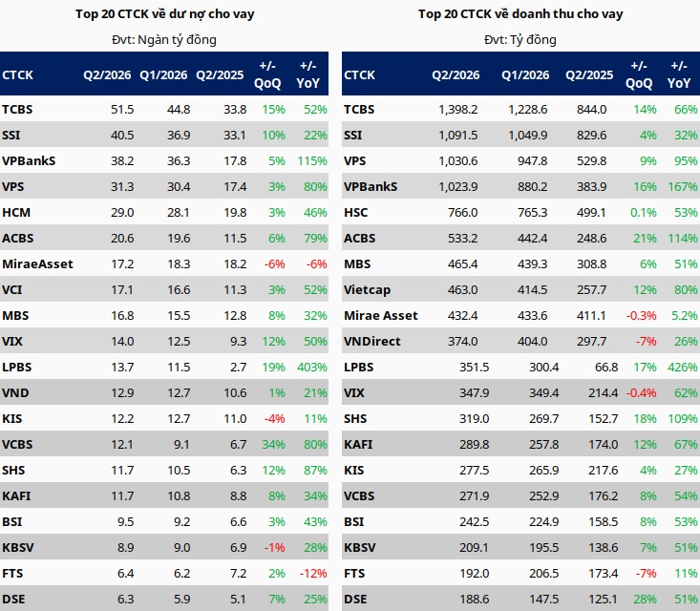Select value 51.5 in the TCBS row
Viewport: 700px width, 611px height.
click(x=122, y=110)
